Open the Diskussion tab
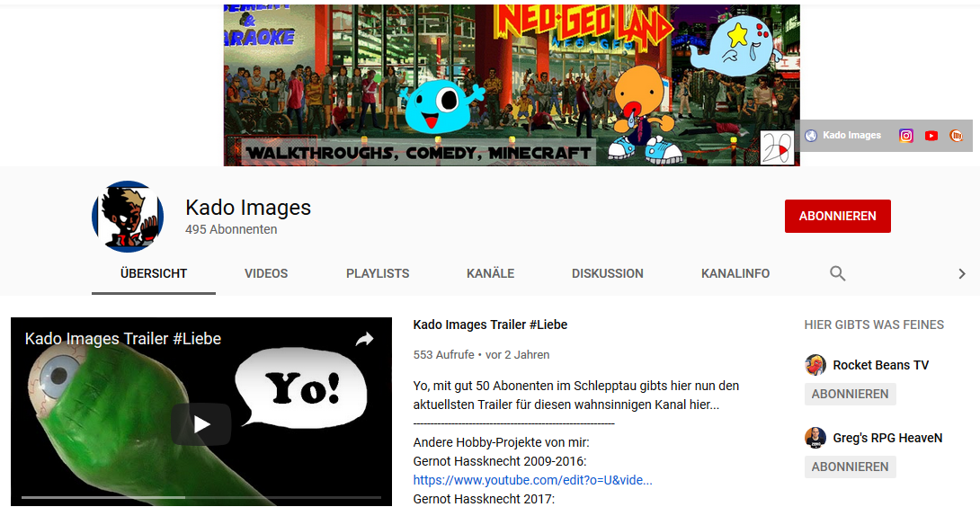The width and height of the screenshot is (980, 507). coord(608,274)
